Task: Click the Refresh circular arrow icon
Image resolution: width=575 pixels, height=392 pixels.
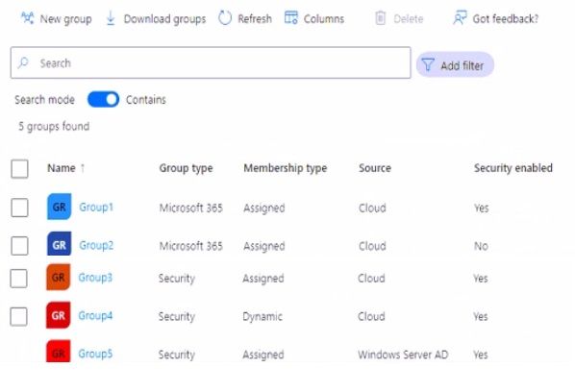Action: 225,18
